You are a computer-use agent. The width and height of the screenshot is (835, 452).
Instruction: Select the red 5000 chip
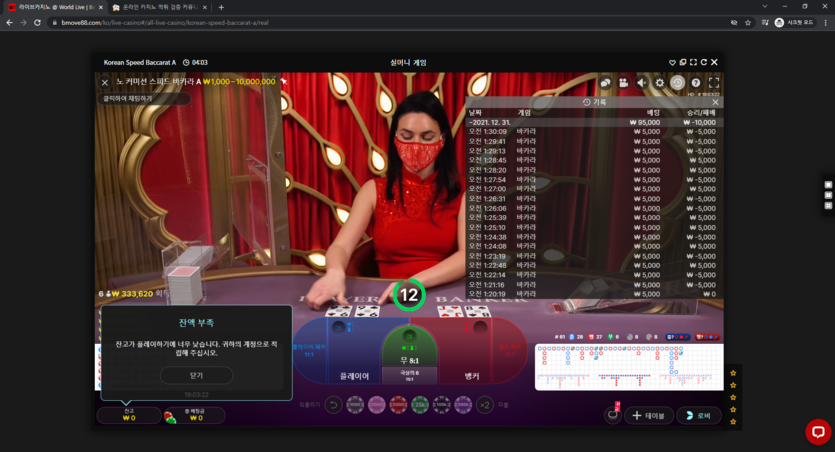click(398, 405)
